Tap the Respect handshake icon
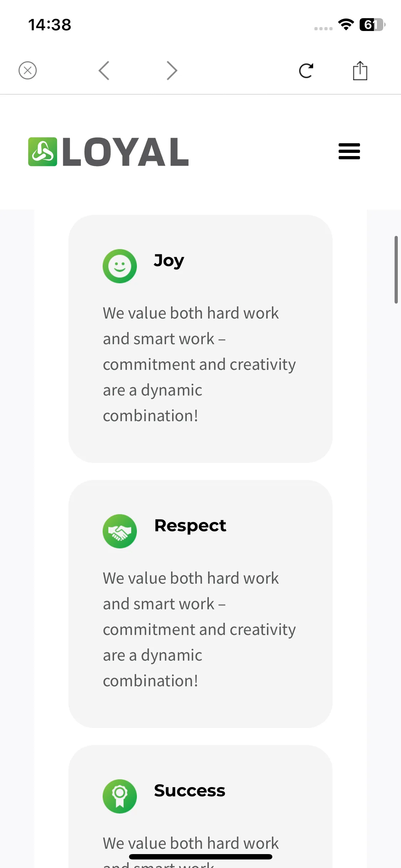Viewport: 401px width, 868px height. point(120,531)
